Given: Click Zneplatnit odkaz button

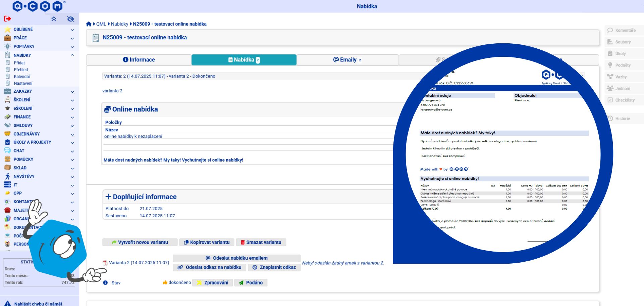Looking at the screenshot, I should point(274,267).
